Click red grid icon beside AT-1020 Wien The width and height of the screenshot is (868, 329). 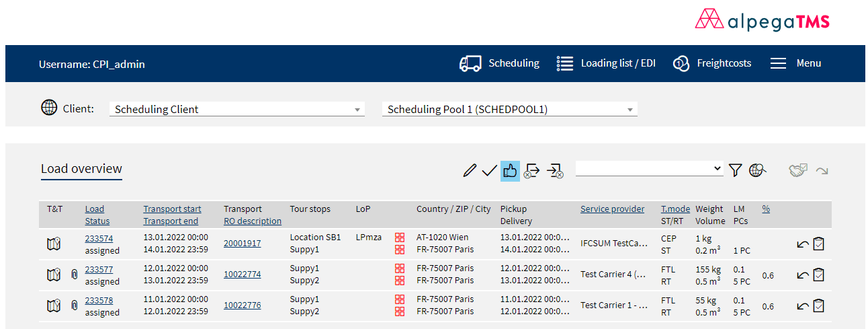400,237
